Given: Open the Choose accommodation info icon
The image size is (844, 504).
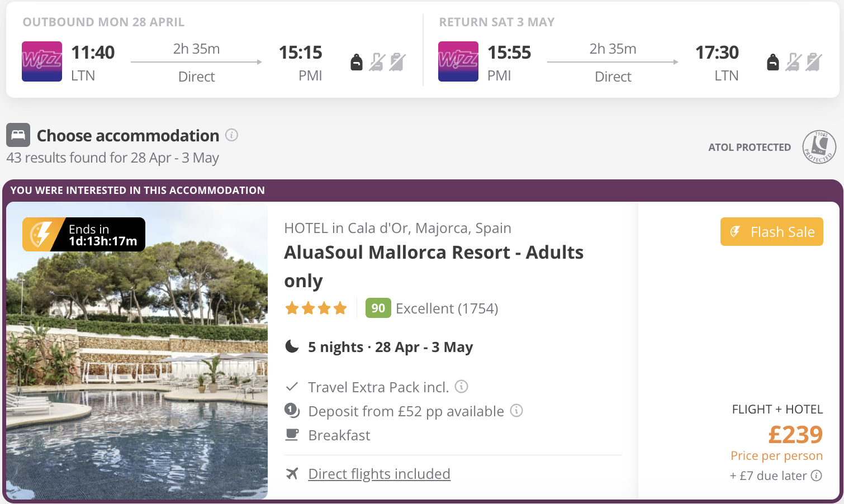Looking at the screenshot, I should [x=231, y=135].
